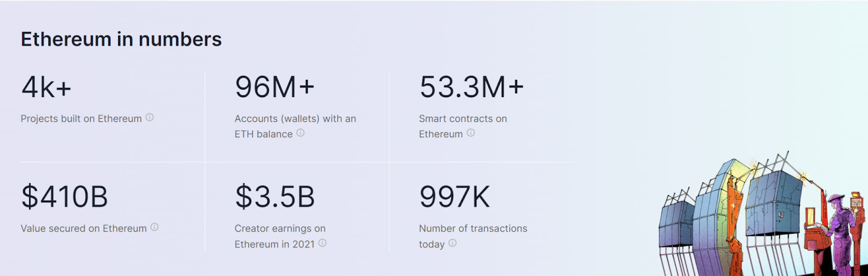Viewport: 868px width, 276px height.
Task: Click the Projects built on Ethereum label
Action: [81, 119]
